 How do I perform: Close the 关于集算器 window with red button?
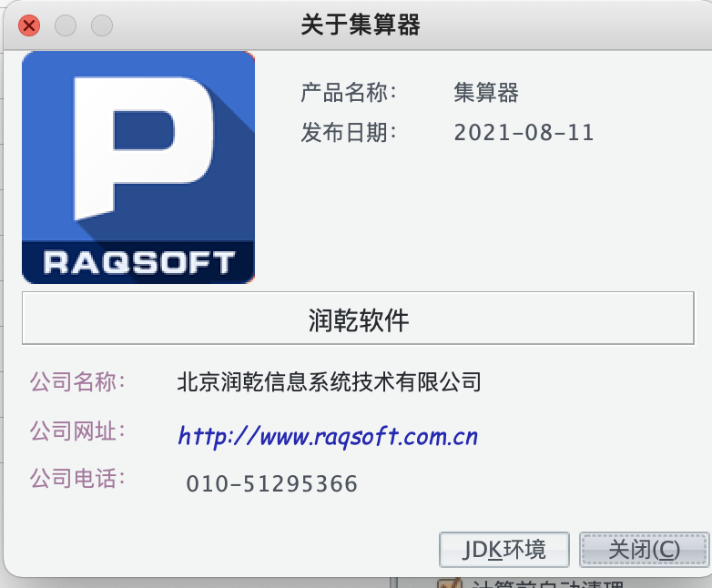[29, 25]
